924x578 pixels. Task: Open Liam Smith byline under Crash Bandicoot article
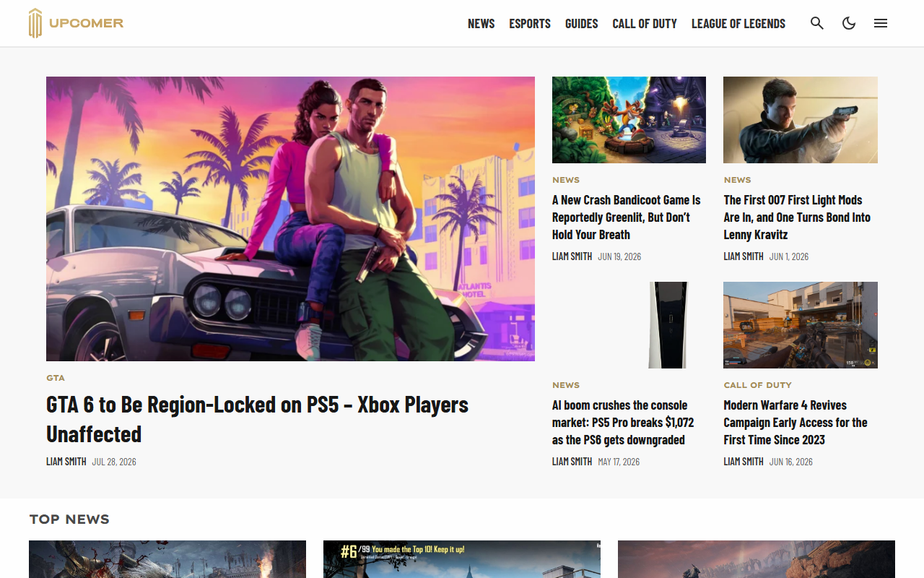[572, 256]
